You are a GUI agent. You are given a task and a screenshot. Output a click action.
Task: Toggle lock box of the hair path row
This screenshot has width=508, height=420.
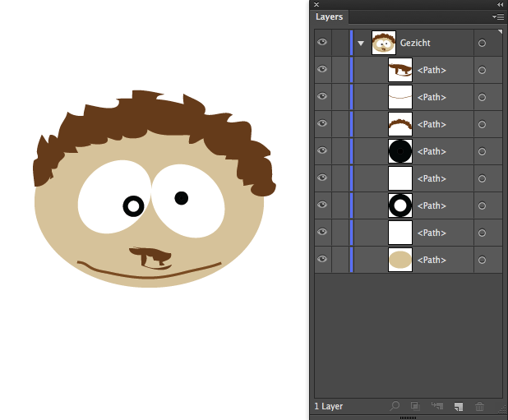point(340,124)
